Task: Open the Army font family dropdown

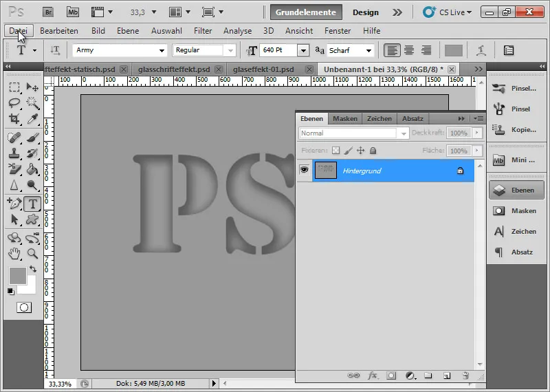Action: pyautogui.click(x=162, y=50)
